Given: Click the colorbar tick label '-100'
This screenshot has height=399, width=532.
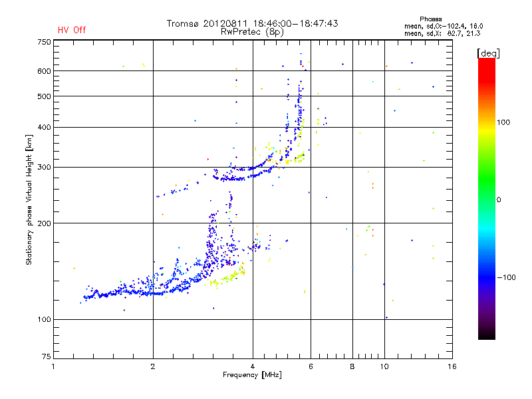Looking at the screenshot, I should pos(506,277).
